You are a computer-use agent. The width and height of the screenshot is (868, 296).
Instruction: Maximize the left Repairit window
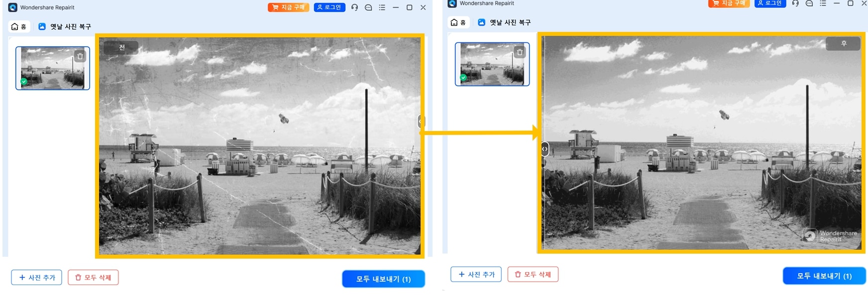(409, 7)
